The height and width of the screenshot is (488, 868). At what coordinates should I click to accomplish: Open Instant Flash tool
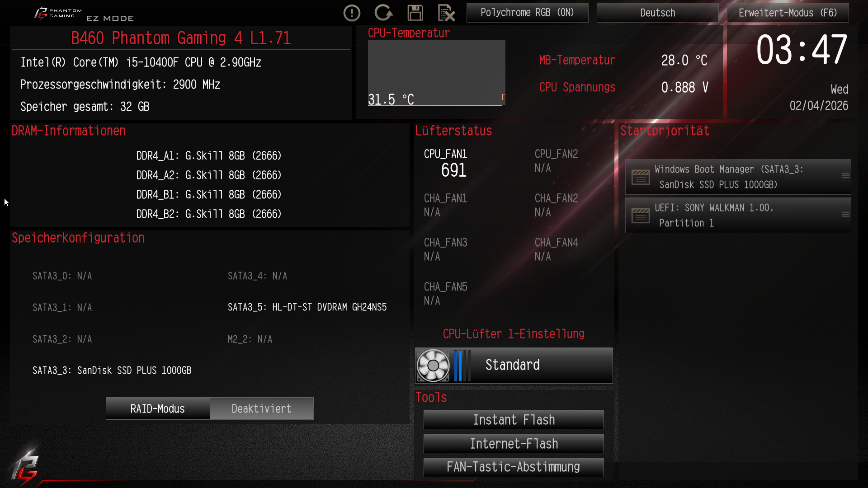coord(514,420)
